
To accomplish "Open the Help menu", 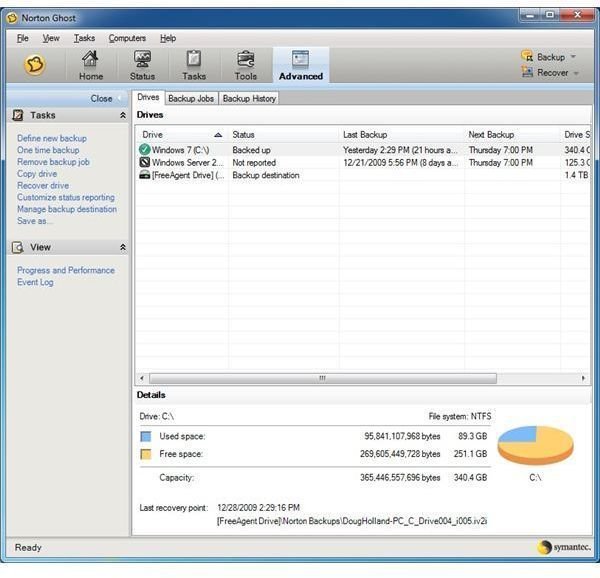I will click(x=168, y=38).
